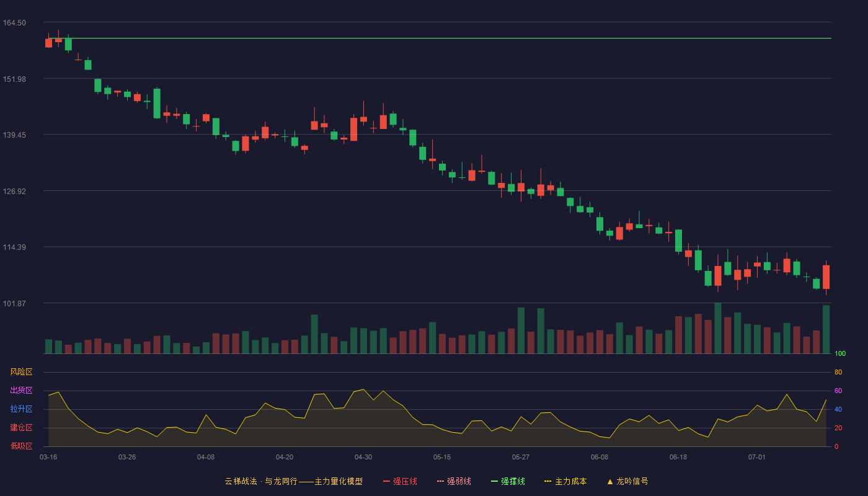Select the 风险区 zone label
868x496 pixels.
tap(21, 372)
